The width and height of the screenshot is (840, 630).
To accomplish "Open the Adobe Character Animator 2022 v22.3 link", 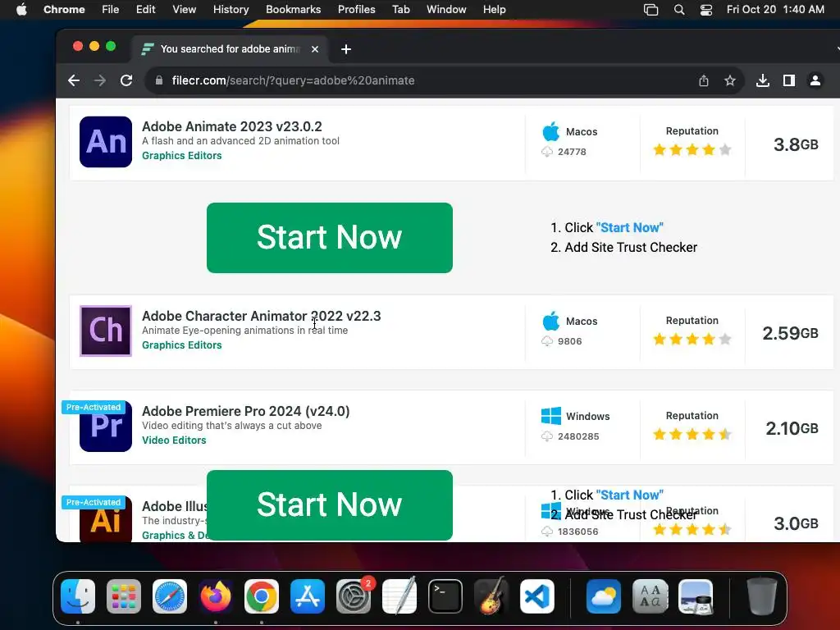I will (262, 316).
